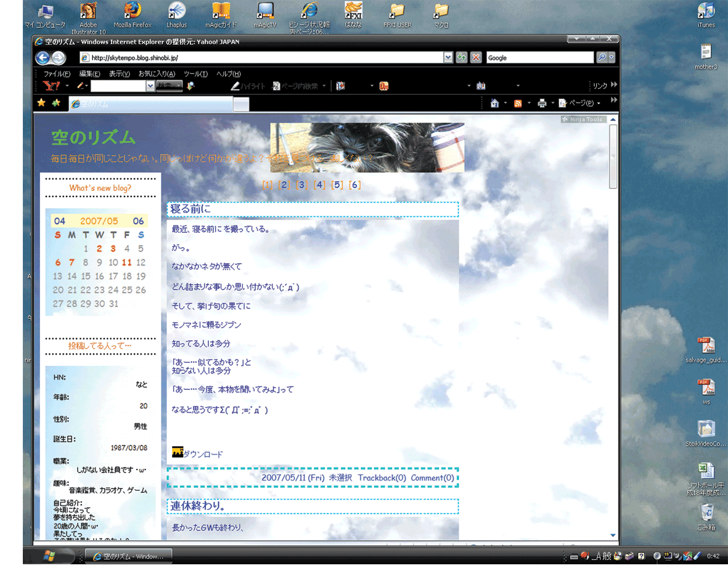This screenshot has height=568, width=728.
Task: Open the 編集(E) menu
Action: (89, 74)
